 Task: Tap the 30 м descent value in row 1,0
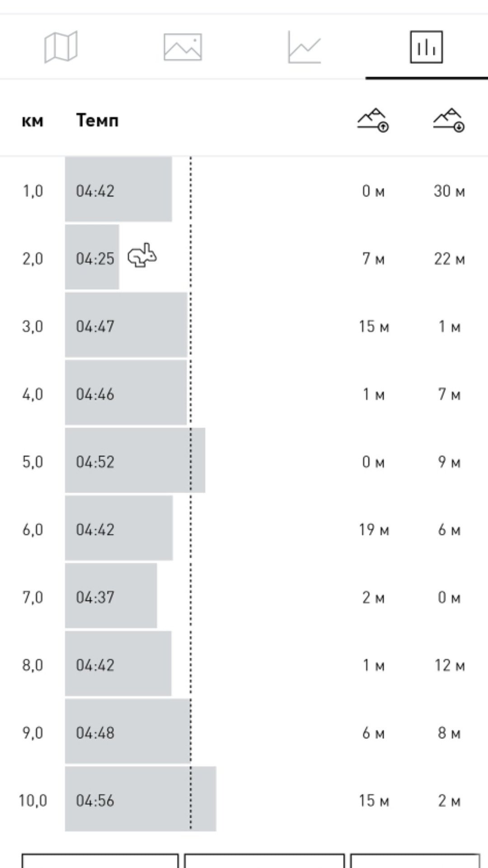click(449, 191)
